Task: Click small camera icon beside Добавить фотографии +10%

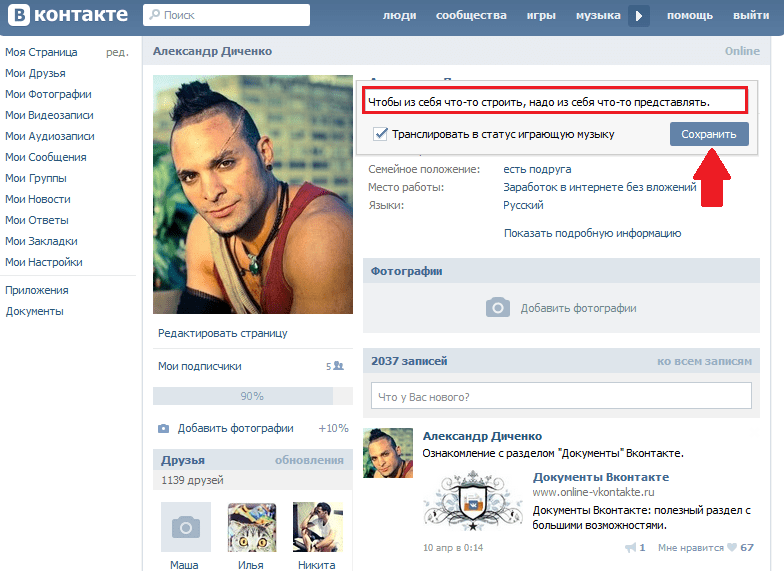Action: click(164, 428)
